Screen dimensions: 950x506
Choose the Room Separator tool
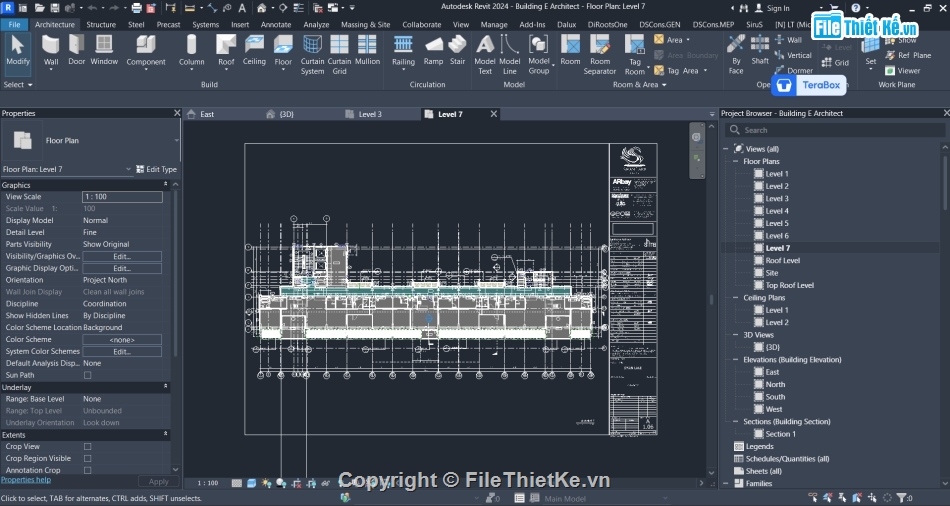point(600,55)
